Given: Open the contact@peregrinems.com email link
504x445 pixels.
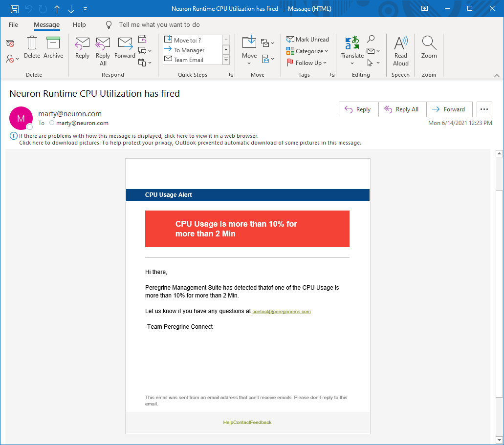Looking at the screenshot, I should pos(282,311).
